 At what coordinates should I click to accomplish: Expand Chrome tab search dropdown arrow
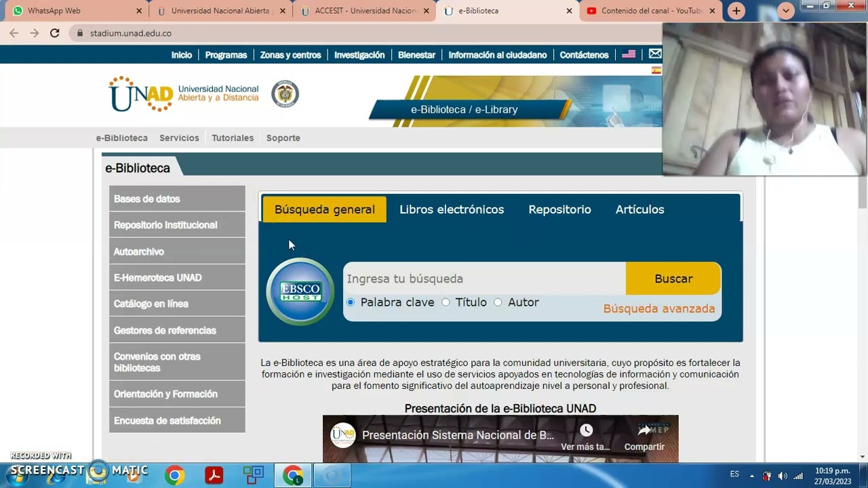(786, 11)
